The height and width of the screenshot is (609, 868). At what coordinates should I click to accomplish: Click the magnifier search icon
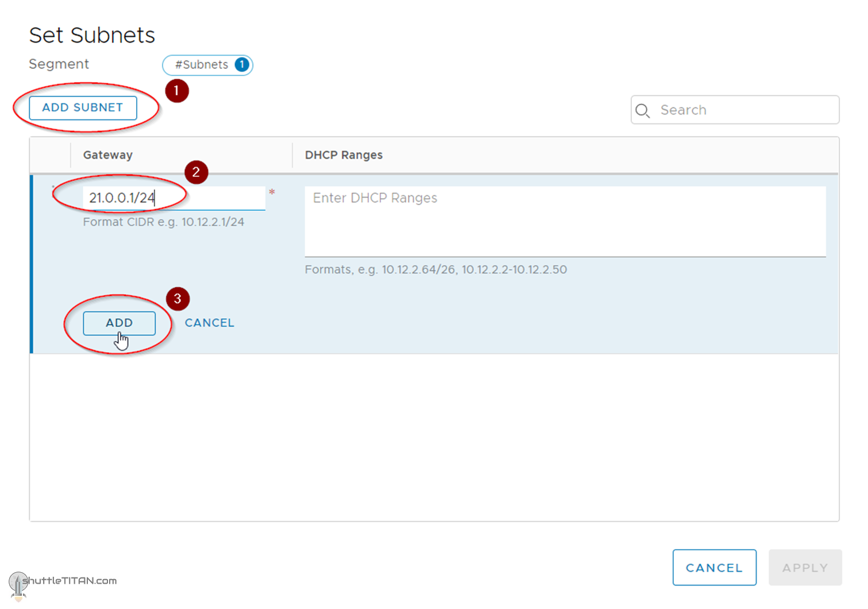coord(643,110)
